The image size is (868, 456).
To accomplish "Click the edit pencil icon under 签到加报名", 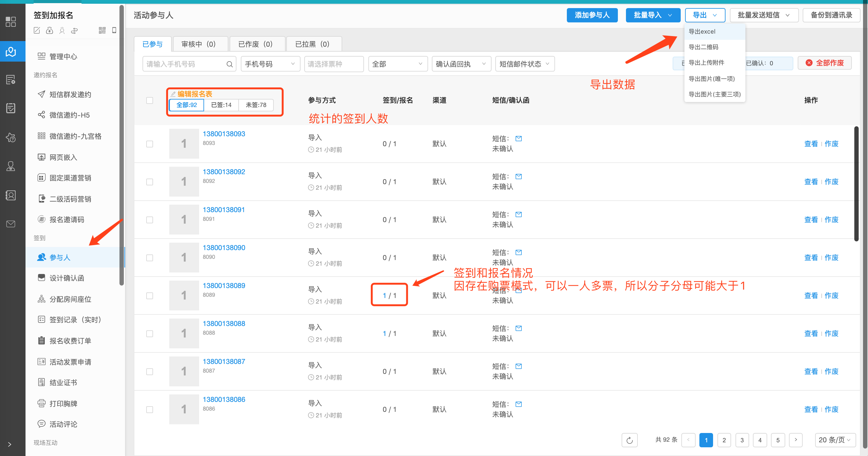I will [37, 31].
